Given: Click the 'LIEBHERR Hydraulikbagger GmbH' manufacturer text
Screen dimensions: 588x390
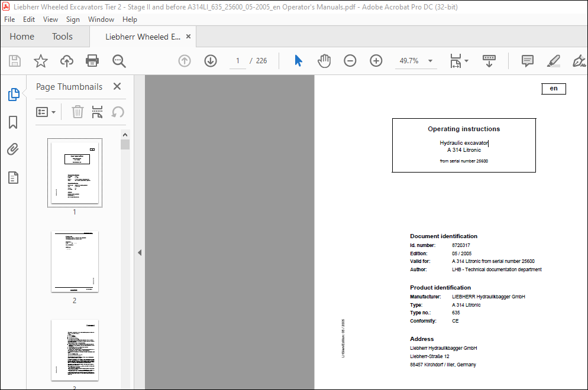Looking at the screenshot, I should coord(488,297).
